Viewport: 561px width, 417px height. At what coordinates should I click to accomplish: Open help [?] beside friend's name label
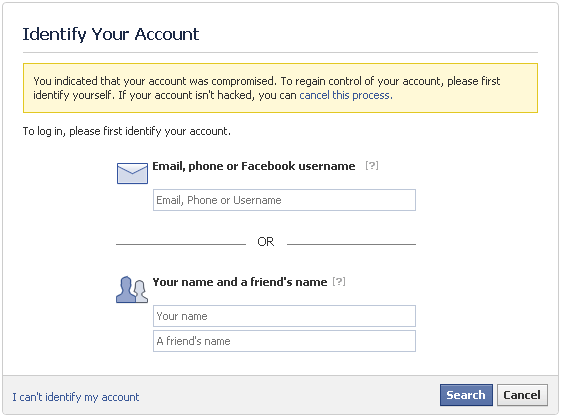[x=339, y=281]
